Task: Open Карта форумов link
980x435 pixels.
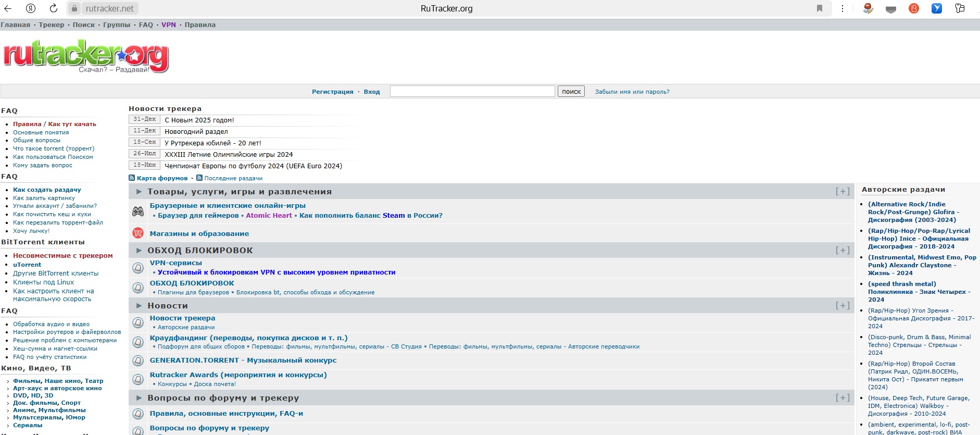Action: 162,178
